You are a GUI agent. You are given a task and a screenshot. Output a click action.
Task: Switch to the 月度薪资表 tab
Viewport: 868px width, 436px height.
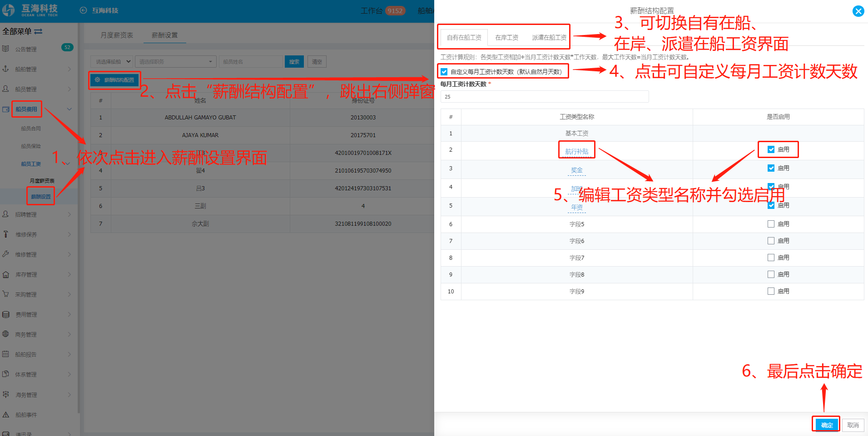(117, 35)
